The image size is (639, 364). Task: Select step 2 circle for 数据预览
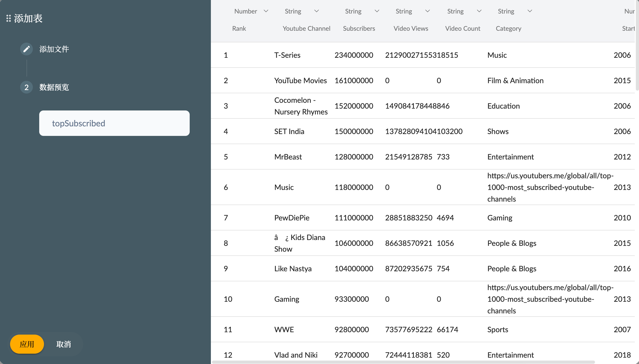(x=26, y=87)
